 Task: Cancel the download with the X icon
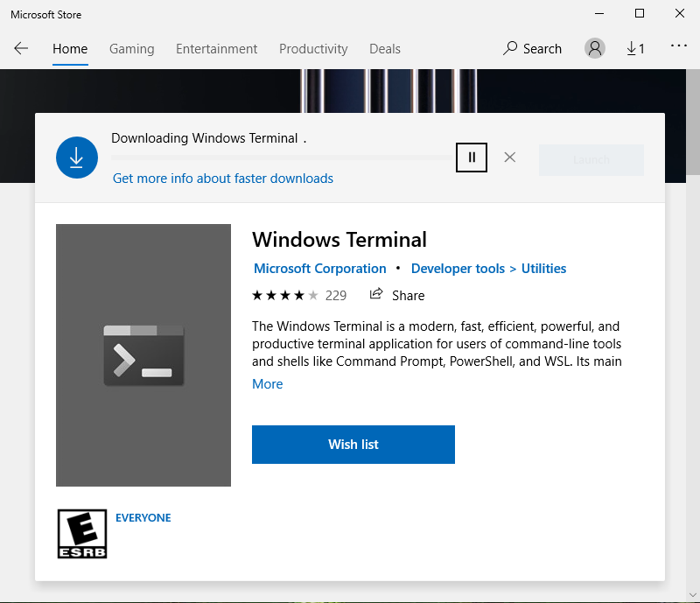pos(510,158)
